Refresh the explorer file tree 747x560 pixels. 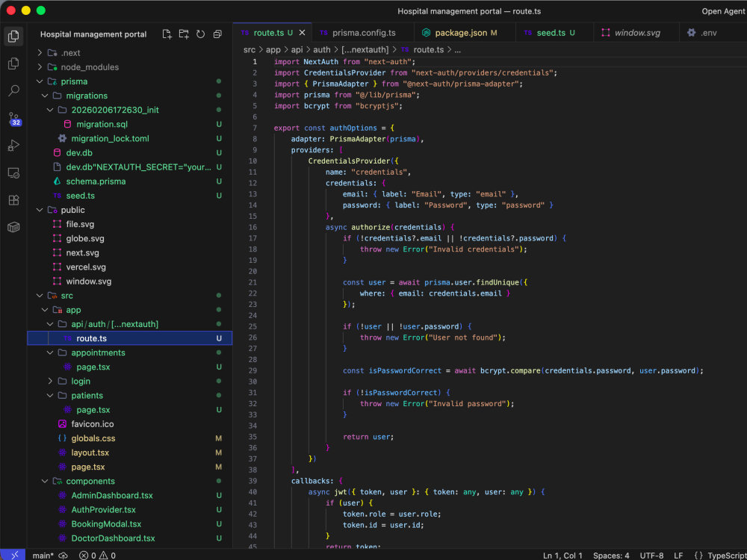click(x=200, y=34)
